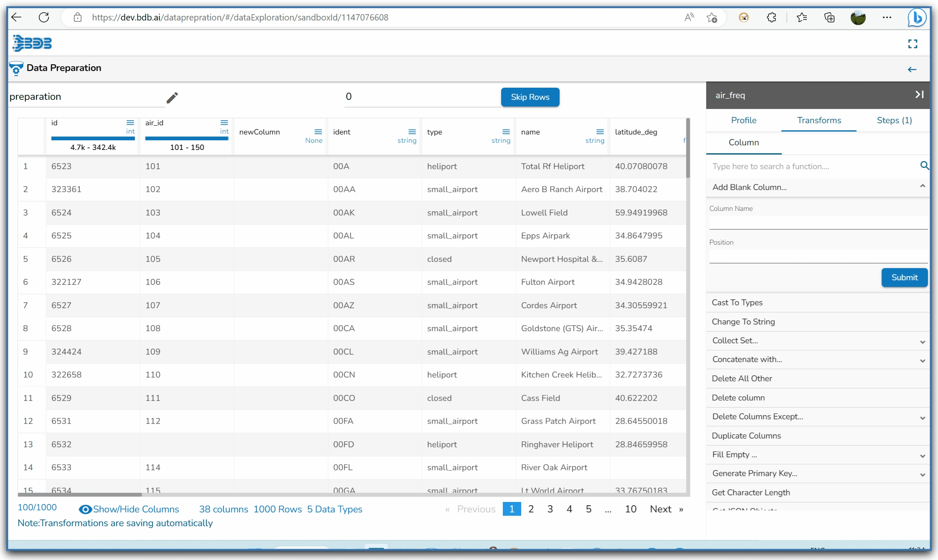Collapse the air_freq side panel
The width and height of the screenshot is (938, 560).
pyautogui.click(x=919, y=95)
